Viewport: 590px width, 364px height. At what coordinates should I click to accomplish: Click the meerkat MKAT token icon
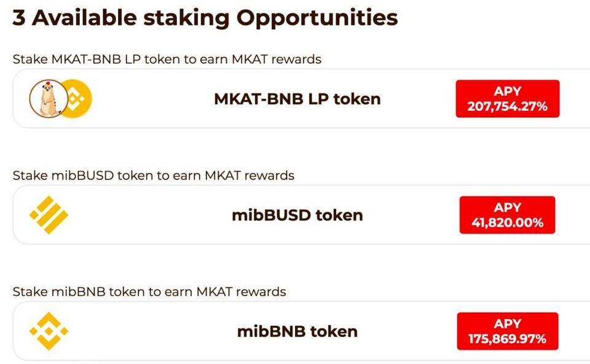point(49,99)
